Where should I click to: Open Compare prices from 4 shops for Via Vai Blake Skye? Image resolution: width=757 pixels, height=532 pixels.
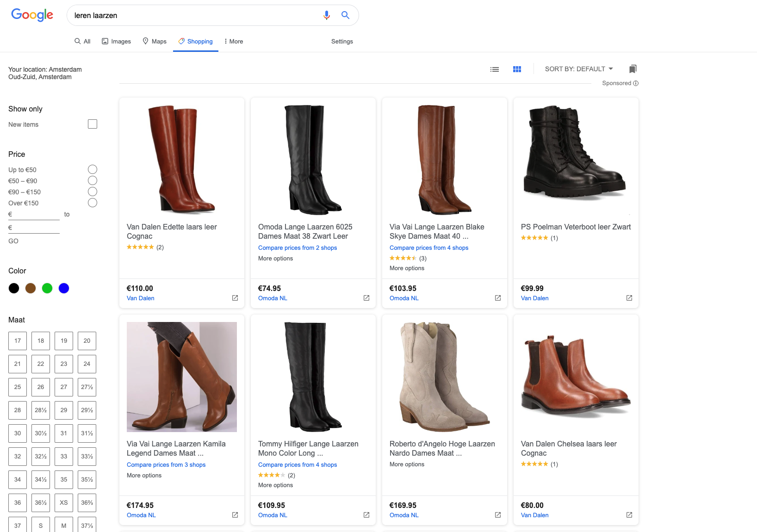pyautogui.click(x=428, y=247)
